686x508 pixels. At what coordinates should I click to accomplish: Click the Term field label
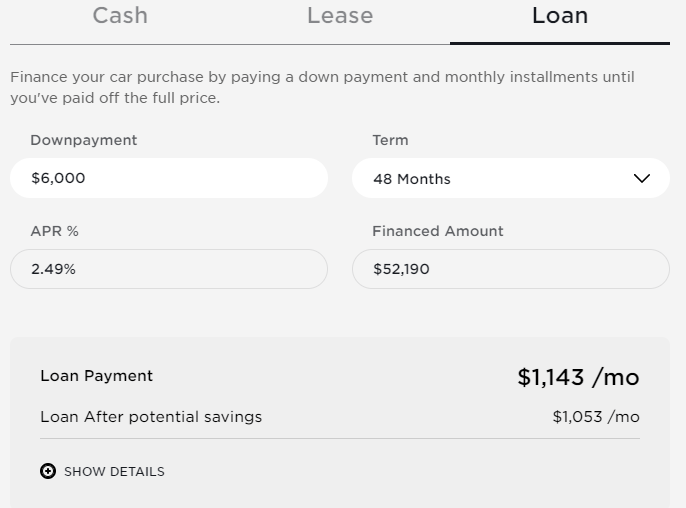pos(390,140)
